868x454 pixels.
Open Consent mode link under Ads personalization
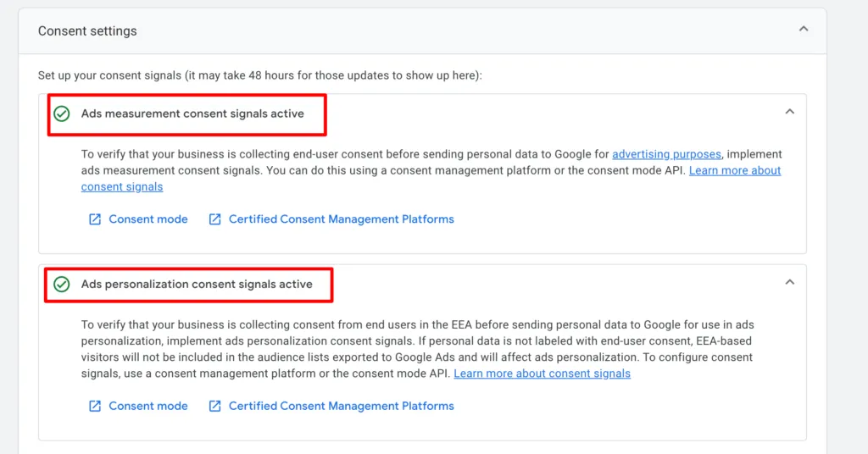147,407
